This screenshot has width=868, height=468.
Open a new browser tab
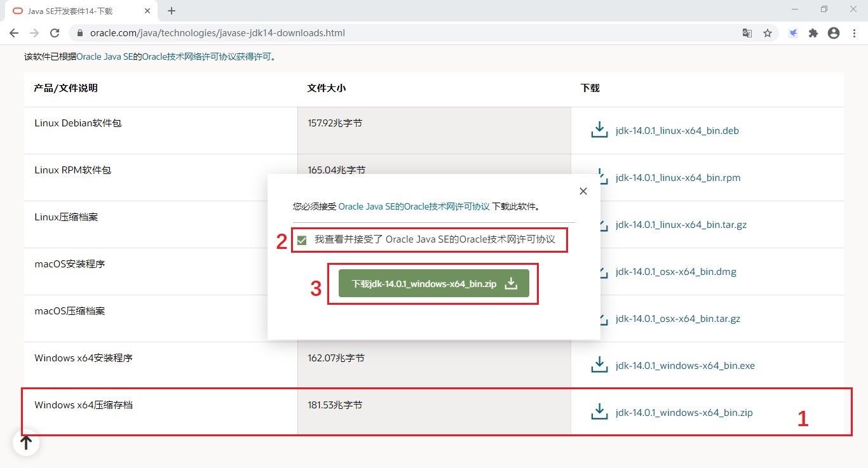tap(172, 11)
